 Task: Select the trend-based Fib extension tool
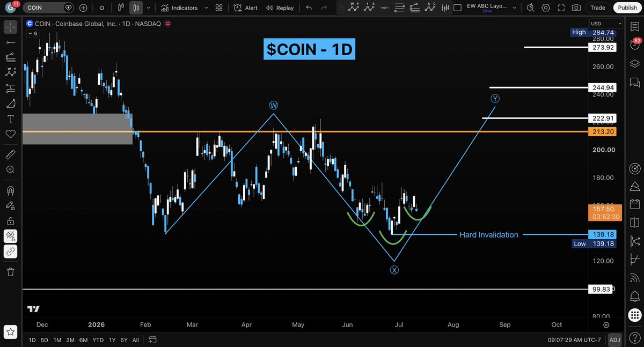(x=414, y=7)
